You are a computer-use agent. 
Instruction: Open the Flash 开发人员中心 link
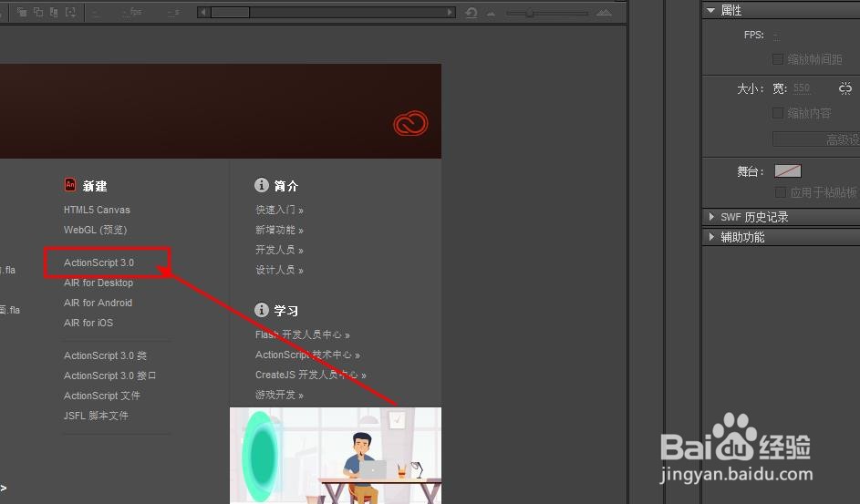point(302,334)
